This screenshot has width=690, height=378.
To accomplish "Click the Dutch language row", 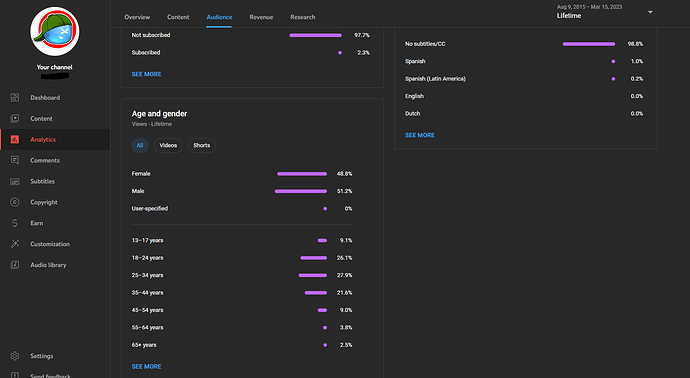I will pyautogui.click(x=524, y=114).
